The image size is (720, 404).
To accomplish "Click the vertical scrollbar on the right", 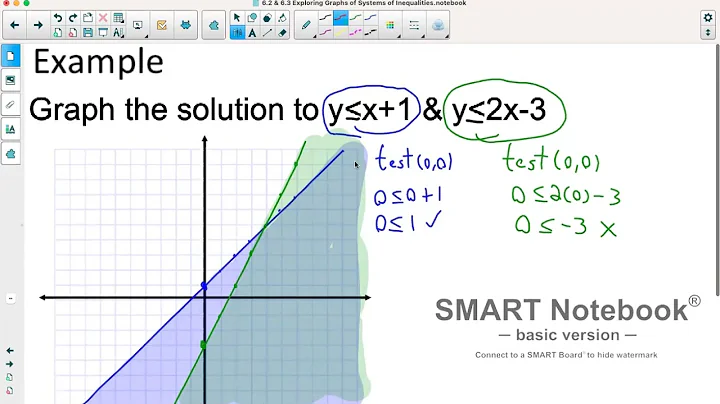I will [717, 170].
